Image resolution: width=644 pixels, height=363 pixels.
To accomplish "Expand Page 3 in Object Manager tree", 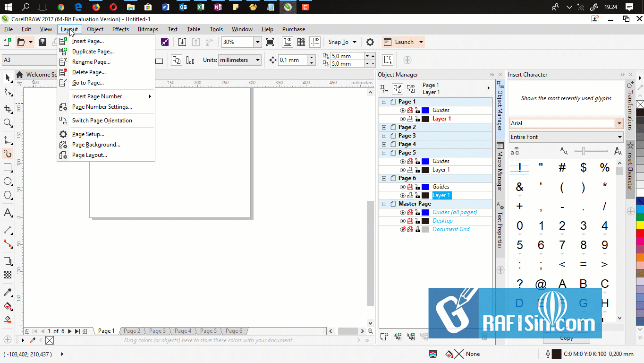I will (x=384, y=136).
